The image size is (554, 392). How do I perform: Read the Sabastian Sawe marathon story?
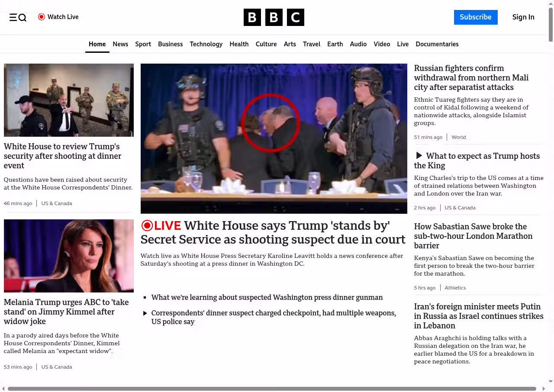click(x=473, y=236)
